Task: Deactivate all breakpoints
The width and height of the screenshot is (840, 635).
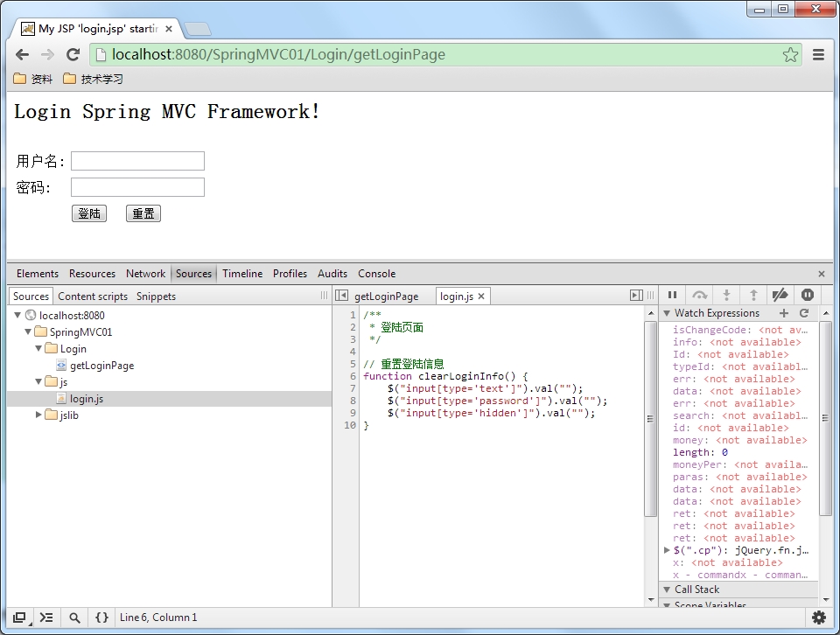Action: (x=780, y=295)
